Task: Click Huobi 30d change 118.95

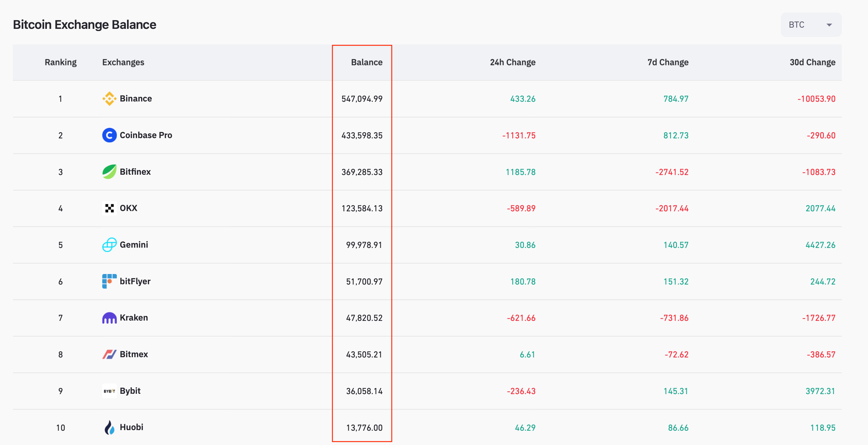Action: coord(823,428)
